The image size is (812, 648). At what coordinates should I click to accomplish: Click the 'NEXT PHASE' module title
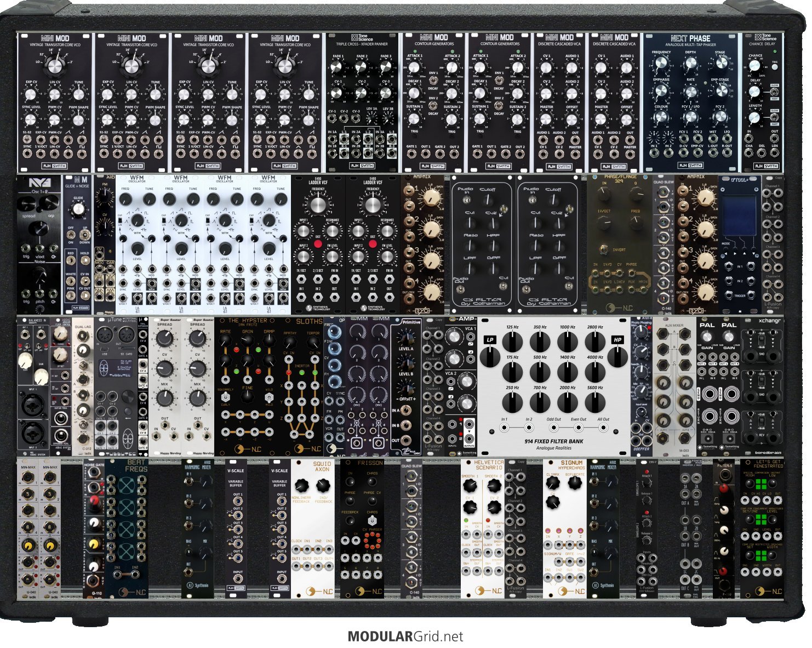690,38
